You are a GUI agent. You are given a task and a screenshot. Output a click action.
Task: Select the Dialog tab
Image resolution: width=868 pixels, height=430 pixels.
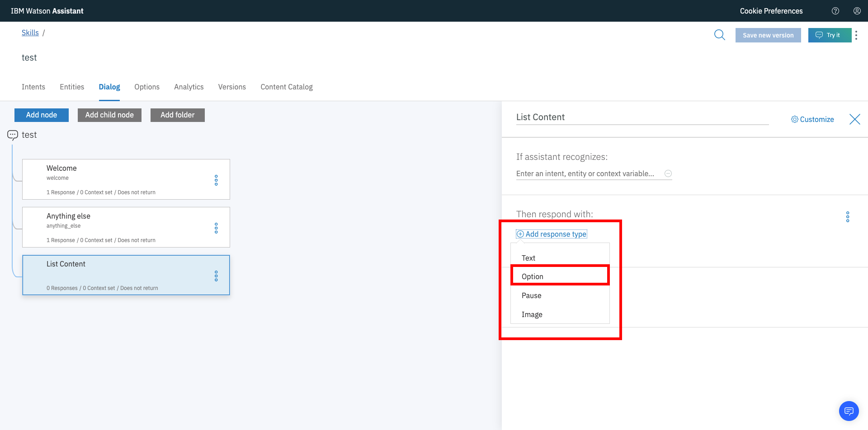109,87
